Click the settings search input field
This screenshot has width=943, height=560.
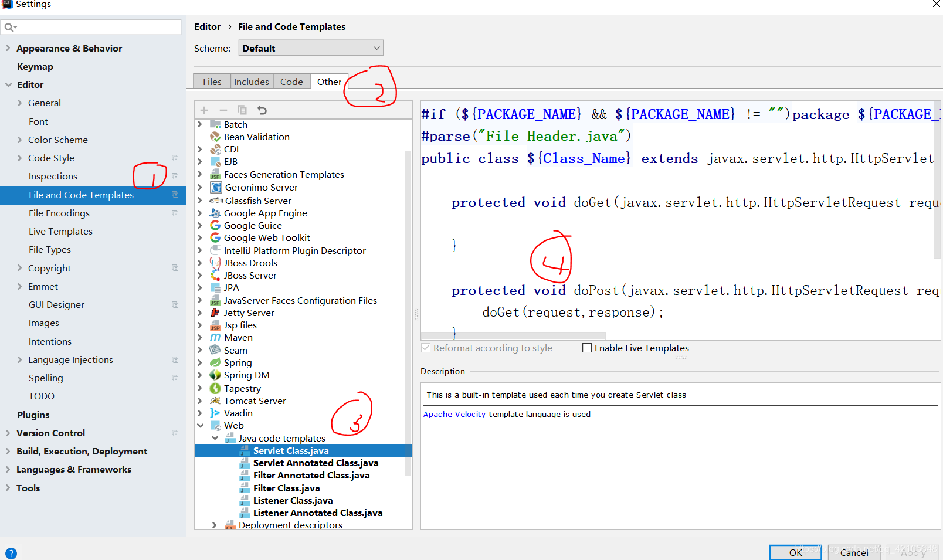coord(91,27)
